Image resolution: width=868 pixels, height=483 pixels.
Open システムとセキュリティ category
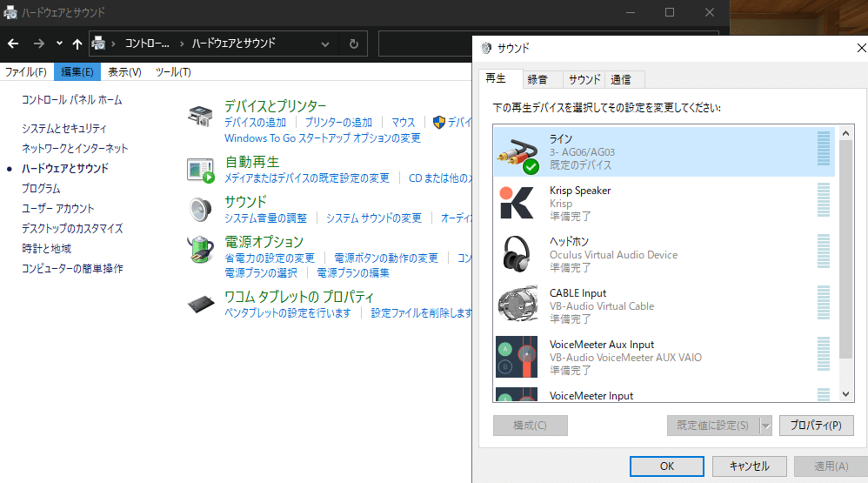pyautogui.click(x=64, y=129)
